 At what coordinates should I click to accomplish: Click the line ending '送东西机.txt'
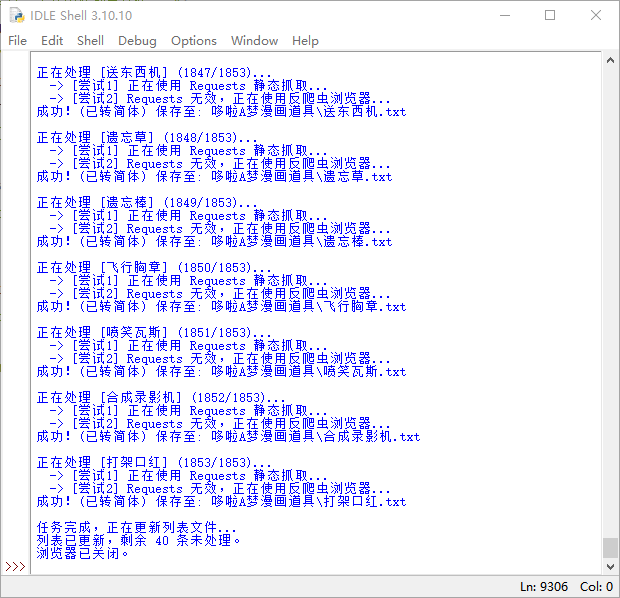tap(221, 112)
